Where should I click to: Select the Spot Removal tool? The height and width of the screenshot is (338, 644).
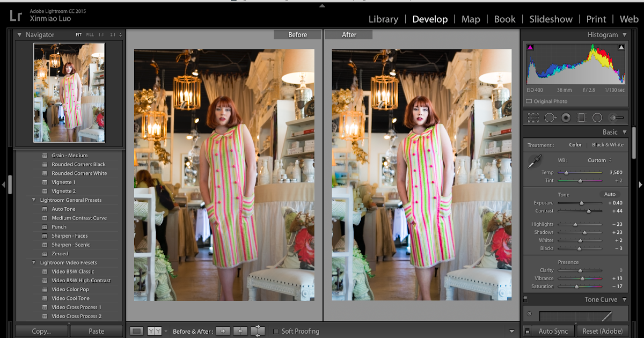(x=550, y=117)
